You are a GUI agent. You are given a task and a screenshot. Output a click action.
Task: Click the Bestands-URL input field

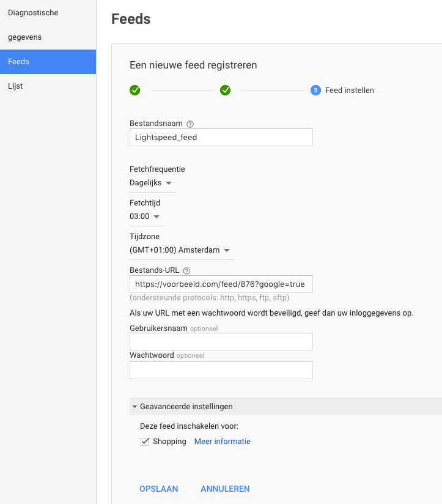coord(221,284)
